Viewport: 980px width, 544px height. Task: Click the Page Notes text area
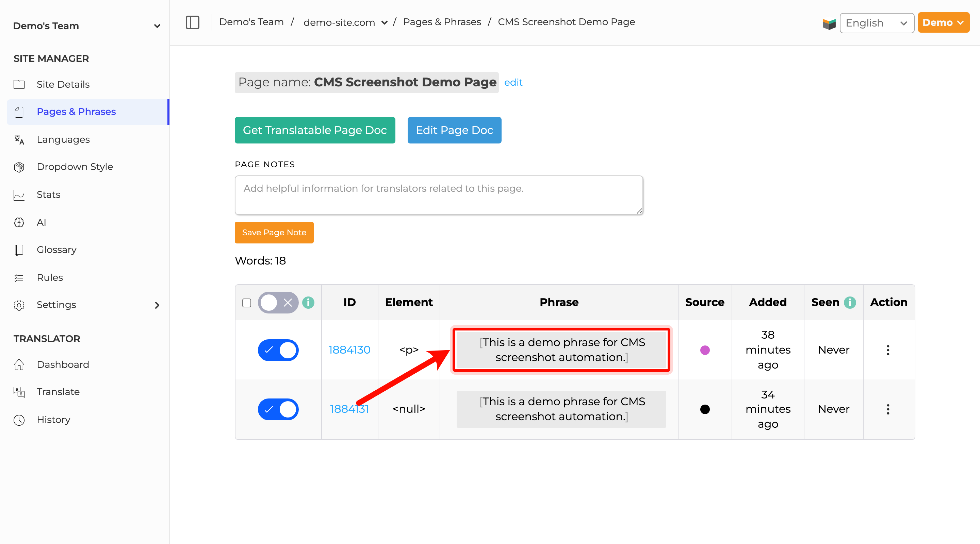439,195
